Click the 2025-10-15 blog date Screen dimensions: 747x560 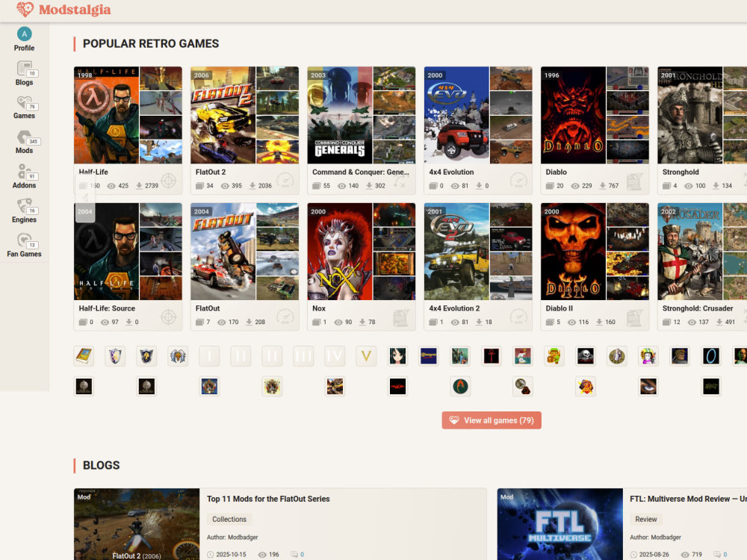pos(227,554)
